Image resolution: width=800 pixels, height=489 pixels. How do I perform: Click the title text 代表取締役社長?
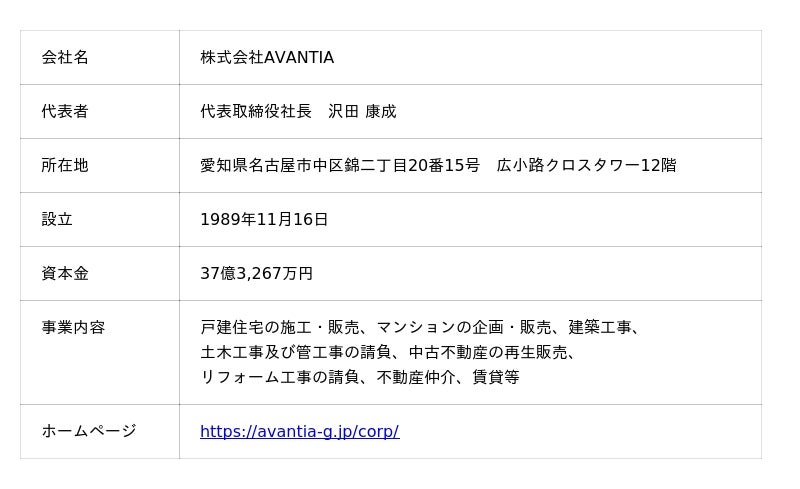256,112
